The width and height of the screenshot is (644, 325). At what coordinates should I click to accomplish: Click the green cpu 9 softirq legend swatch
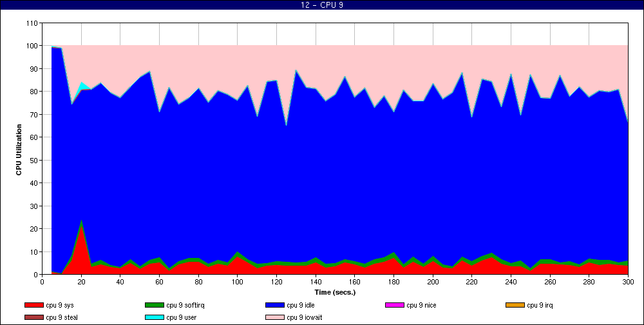(155, 305)
